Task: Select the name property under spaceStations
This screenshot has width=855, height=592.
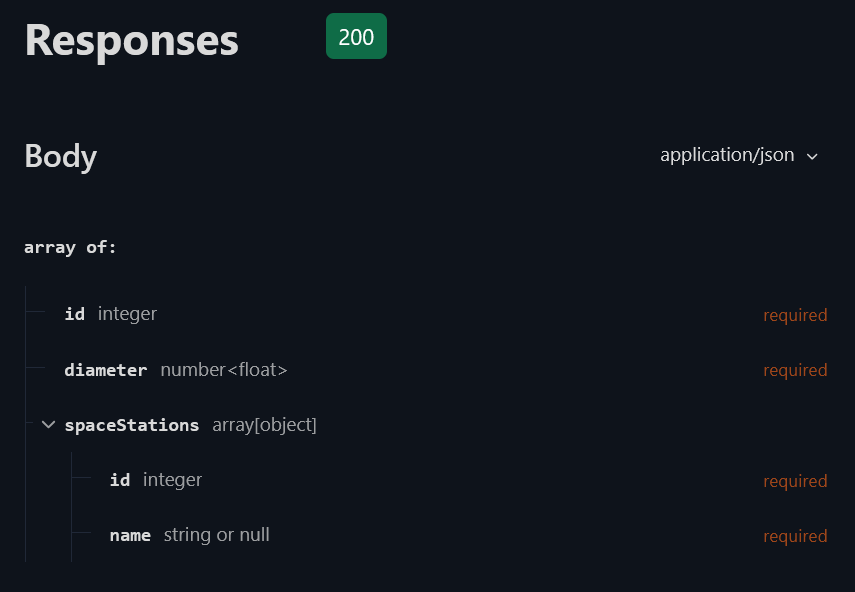Action: (130, 535)
